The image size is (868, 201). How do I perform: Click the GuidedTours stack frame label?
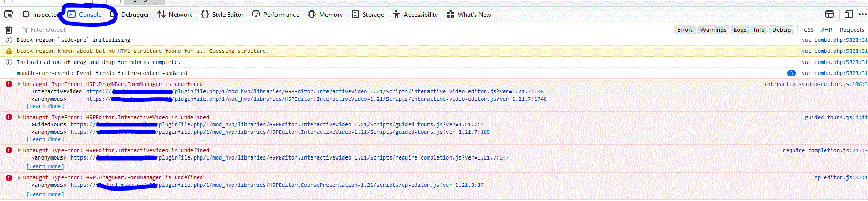coord(49,124)
